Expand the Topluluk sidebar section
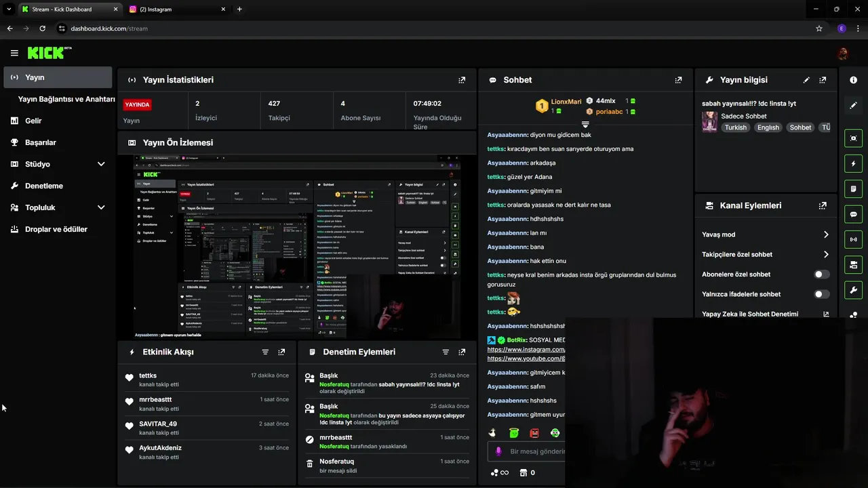The image size is (868, 488). click(x=101, y=207)
